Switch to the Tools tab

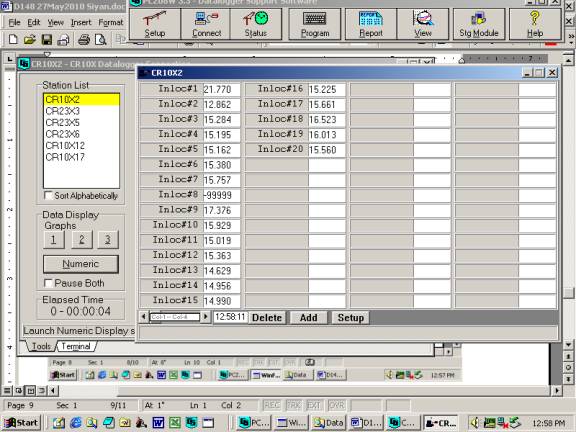(x=41, y=346)
